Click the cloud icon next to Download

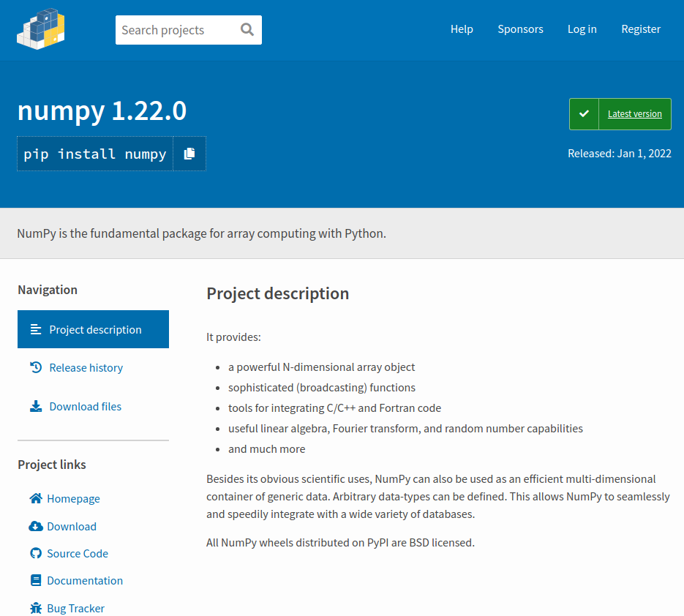coord(34,525)
